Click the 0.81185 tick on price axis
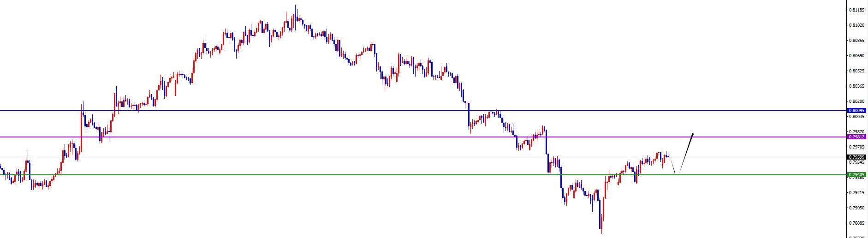Viewport: 868px width, 238px height. point(857,10)
